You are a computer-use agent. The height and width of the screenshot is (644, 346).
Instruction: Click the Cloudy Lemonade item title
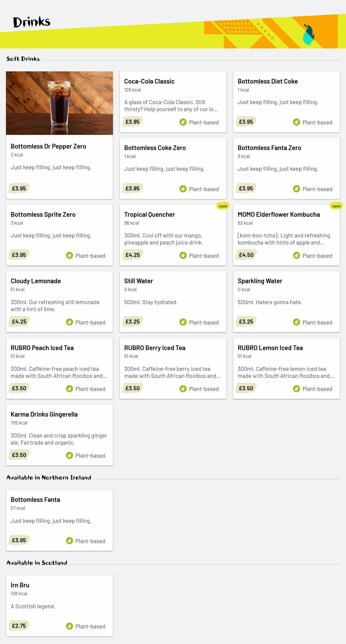click(x=35, y=280)
